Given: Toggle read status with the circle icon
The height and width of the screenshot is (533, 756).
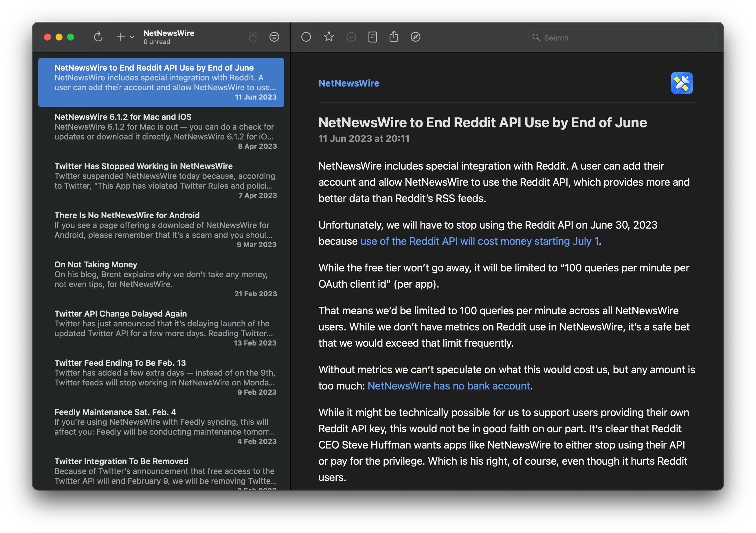Looking at the screenshot, I should coord(306,37).
